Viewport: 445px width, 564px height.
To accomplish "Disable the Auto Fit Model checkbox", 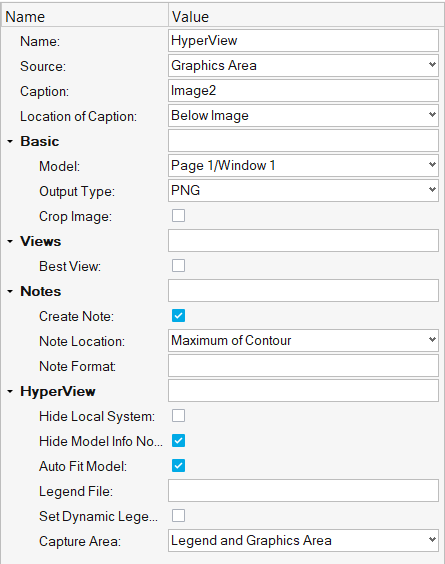I will (x=178, y=466).
